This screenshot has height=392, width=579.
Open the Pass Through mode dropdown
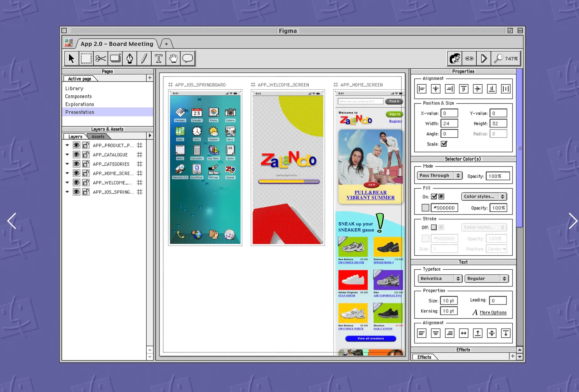click(439, 176)
